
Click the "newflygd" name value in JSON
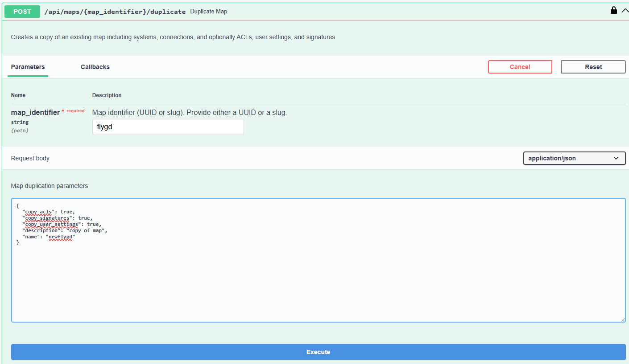coord(60,237)
